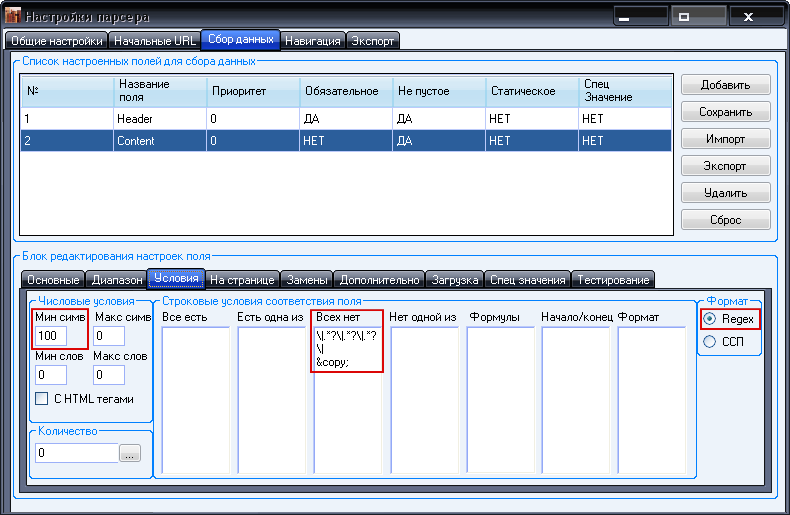The width and height of the screenshot is (790, 515).
Task: Go to the Тестирование tab
Action: (x=613, y=280)
